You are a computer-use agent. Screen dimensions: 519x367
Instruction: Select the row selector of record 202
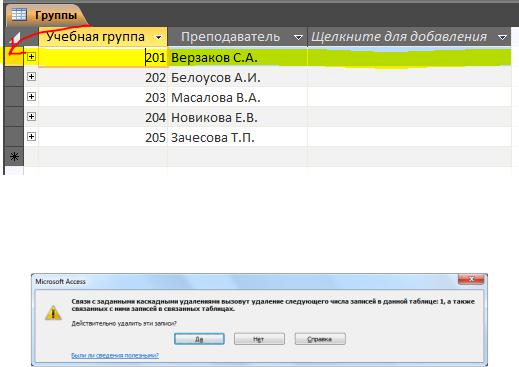[14, 77]
